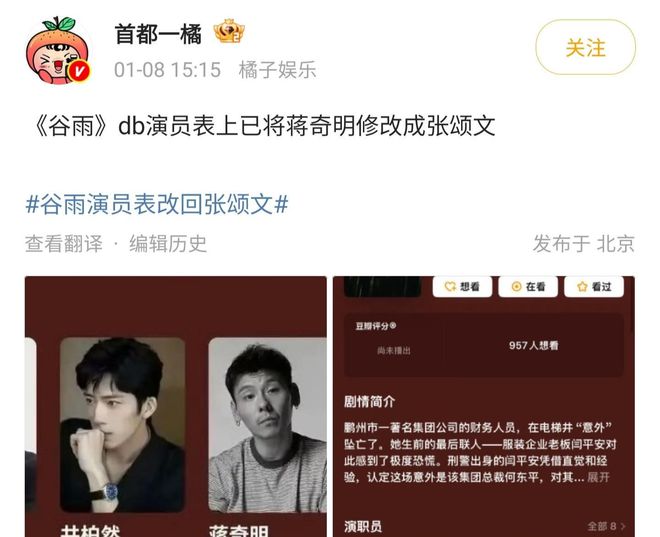View 编辑历史 of the post
660x537 pixels.
[168, 244]
